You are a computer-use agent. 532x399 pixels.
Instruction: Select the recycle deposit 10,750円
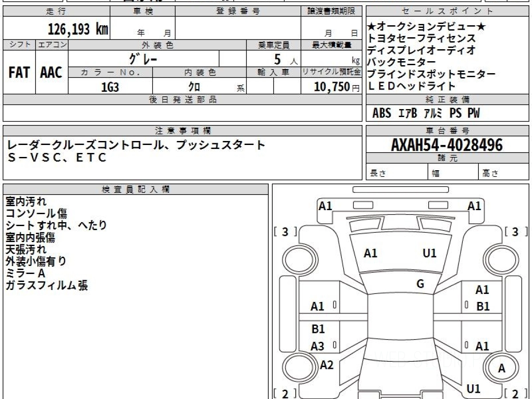337,87
